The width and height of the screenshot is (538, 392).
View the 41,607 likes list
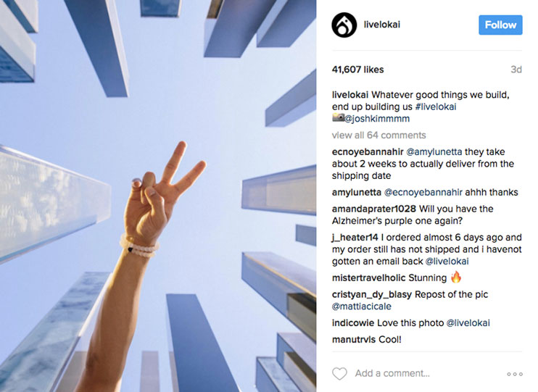tap(357, 70)
